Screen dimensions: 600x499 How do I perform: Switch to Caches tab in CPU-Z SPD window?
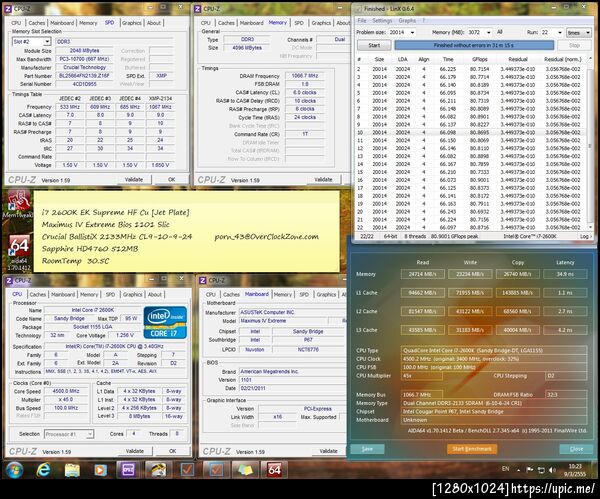[36, 23]
